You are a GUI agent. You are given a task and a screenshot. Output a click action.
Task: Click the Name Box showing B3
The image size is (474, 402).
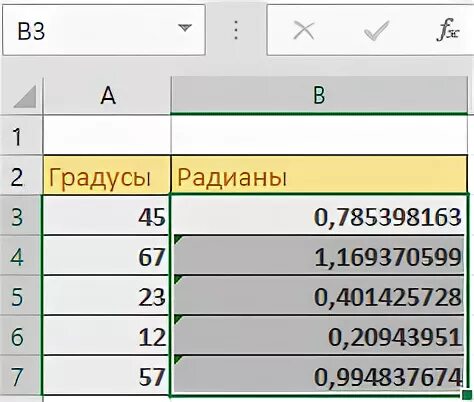point(103,30)
